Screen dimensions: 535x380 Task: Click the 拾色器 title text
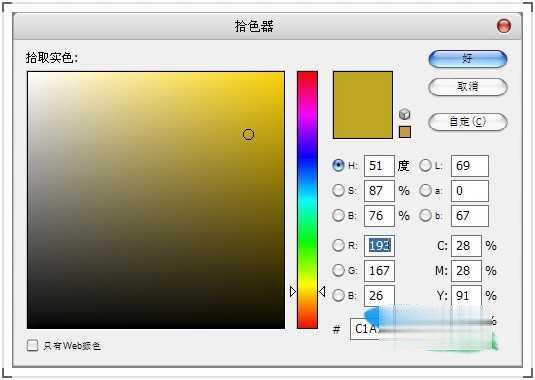pos(254,26)
